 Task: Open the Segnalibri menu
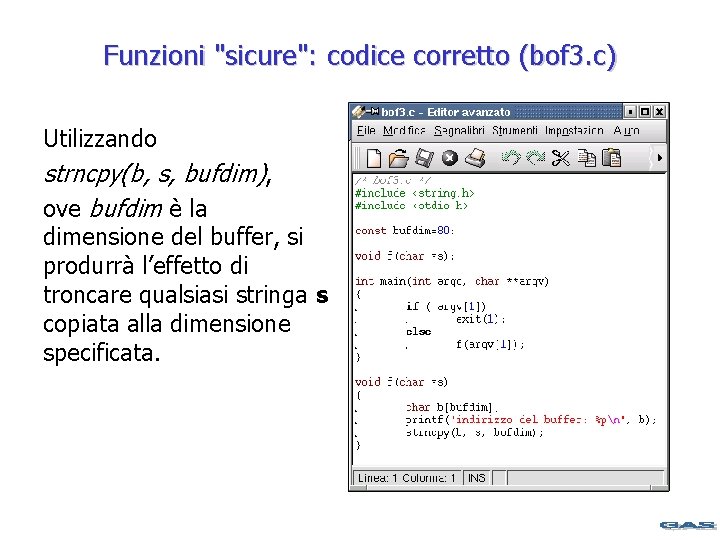click(459, 130)
